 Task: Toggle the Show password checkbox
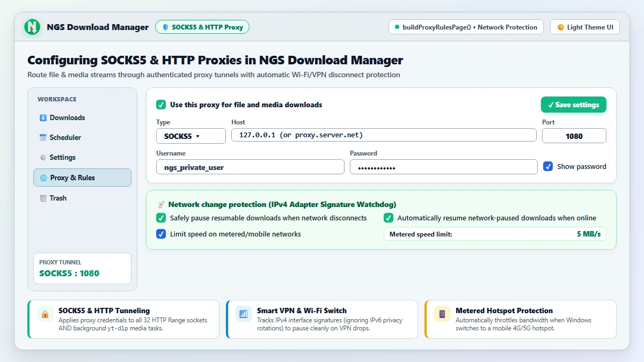[548, 166]
